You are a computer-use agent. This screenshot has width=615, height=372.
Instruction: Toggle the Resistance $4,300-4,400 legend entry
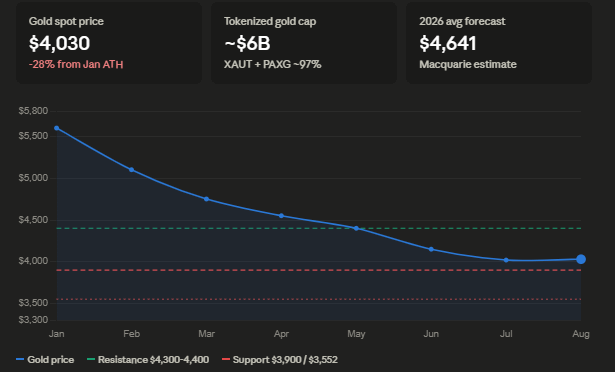coord(148,359)
